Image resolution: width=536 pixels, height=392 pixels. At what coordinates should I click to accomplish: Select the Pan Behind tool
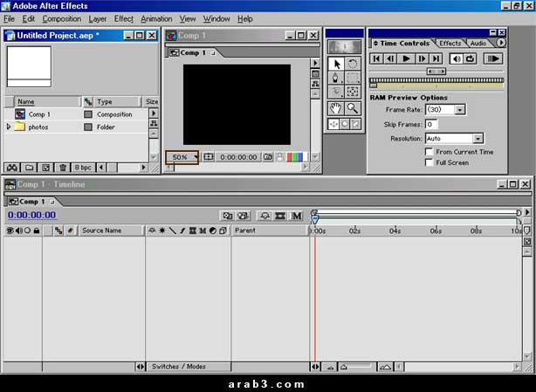coord(353,92)
